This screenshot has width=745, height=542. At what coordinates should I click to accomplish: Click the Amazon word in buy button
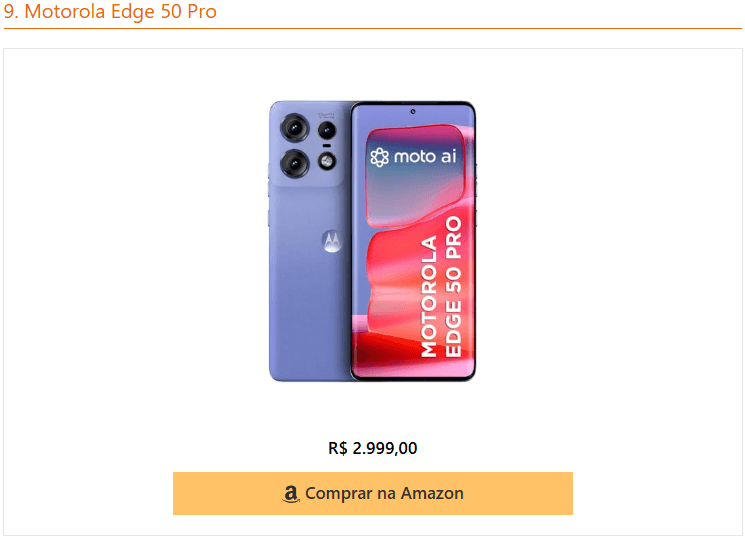[432, 493]
